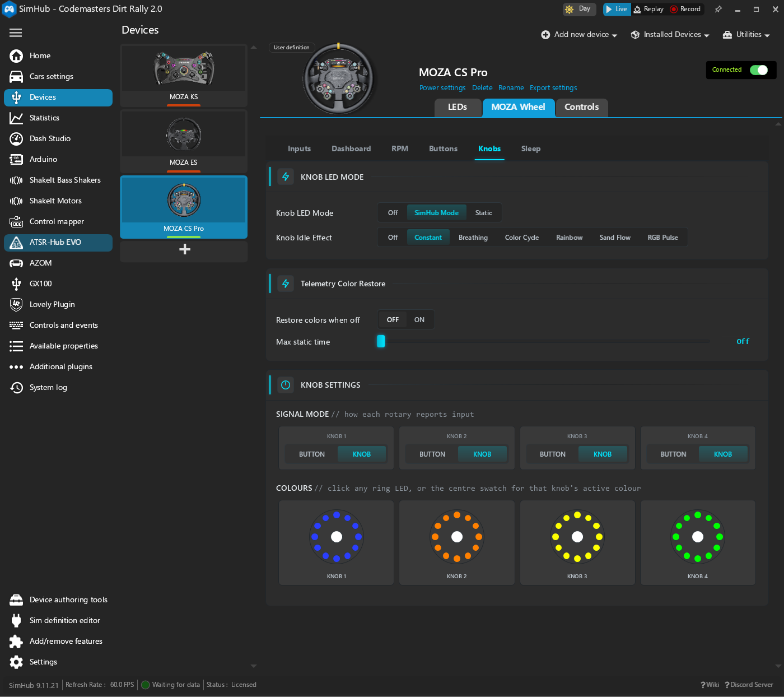Image resolution: width=784 pixels, height=697 pixels.
Task: Click Knob 1 centre white colour swatch
Action: click(x=337, y=537)
